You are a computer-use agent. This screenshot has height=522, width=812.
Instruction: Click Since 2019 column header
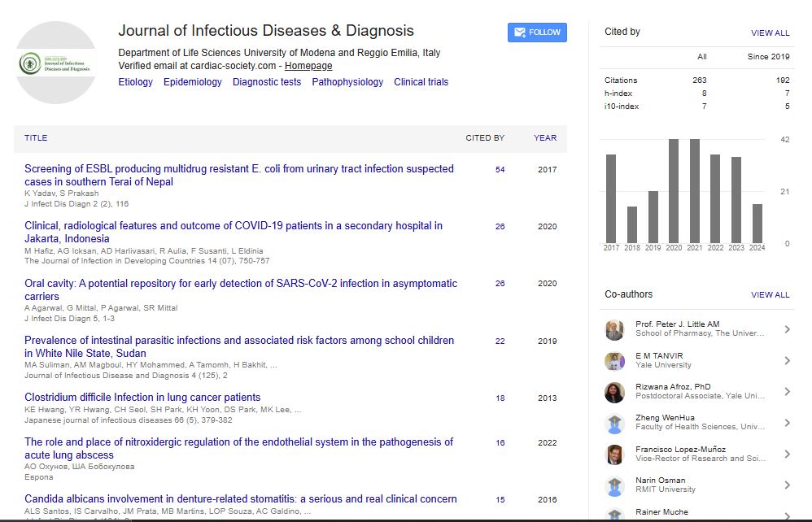(769, 56)
